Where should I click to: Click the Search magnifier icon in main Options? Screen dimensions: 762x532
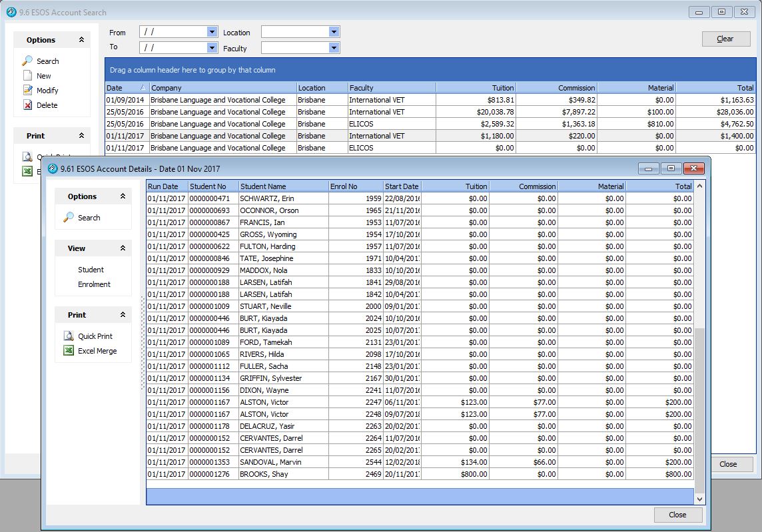pos(27,61)
